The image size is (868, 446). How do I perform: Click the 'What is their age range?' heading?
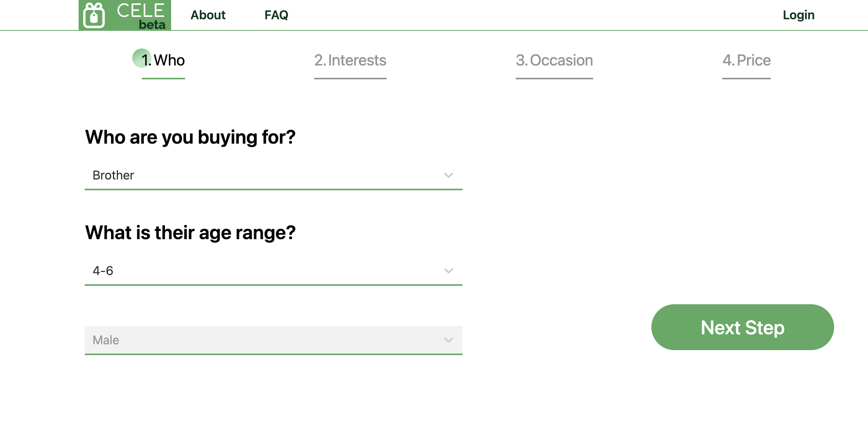point(190,232)
